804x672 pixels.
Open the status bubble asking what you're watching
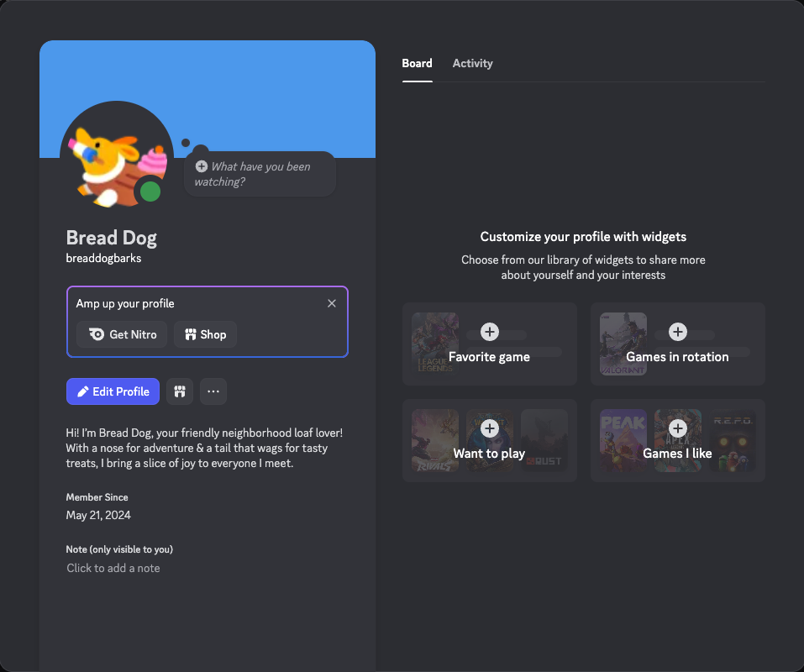pos(260,174)
